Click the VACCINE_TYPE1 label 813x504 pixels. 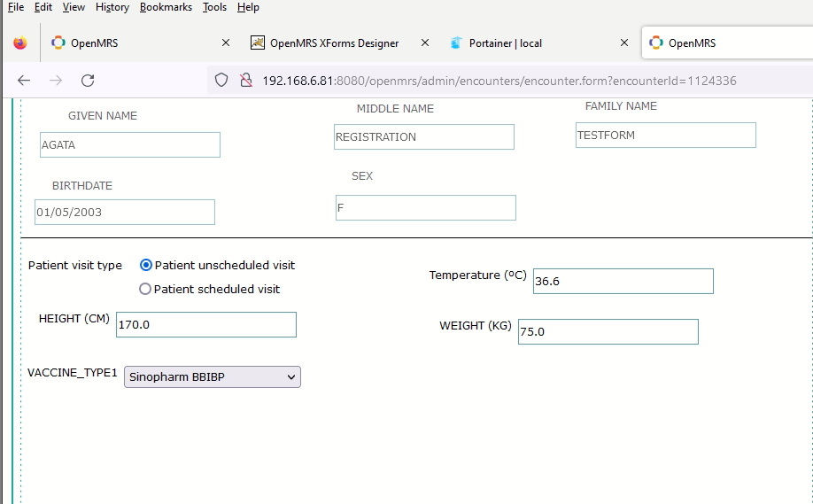click(x=72, y=373)
